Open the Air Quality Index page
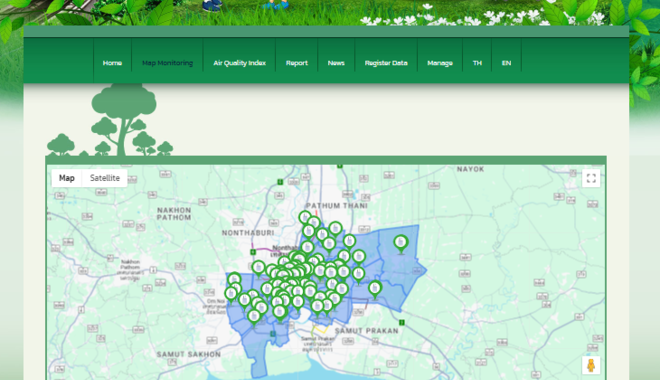Screen dimensions: 660x380 pos(239,63)
